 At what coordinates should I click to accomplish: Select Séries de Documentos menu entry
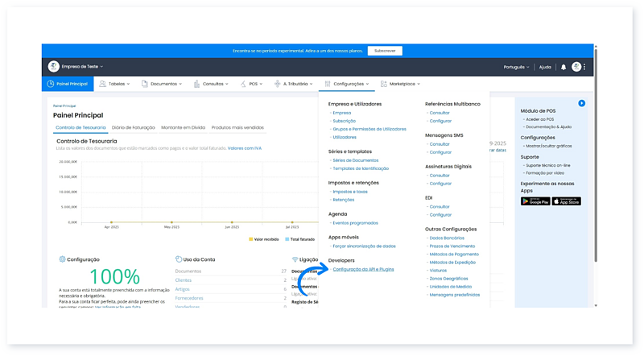coord(355,160)
